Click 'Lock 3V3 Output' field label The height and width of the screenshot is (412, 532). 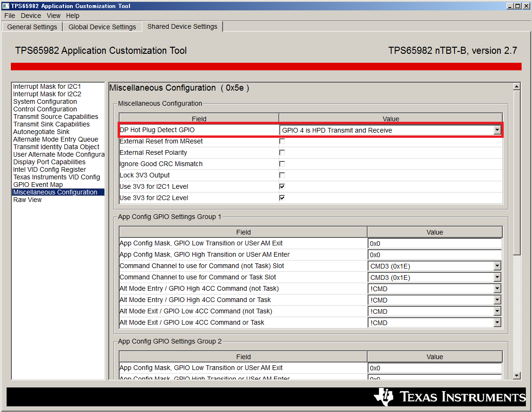[145, 175]
